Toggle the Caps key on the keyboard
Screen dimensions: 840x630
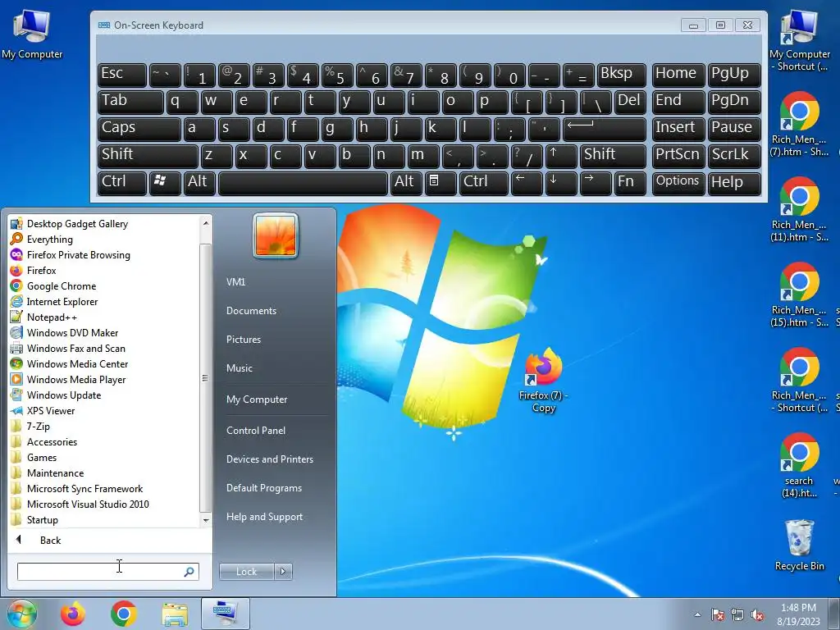tap(139, 129)
